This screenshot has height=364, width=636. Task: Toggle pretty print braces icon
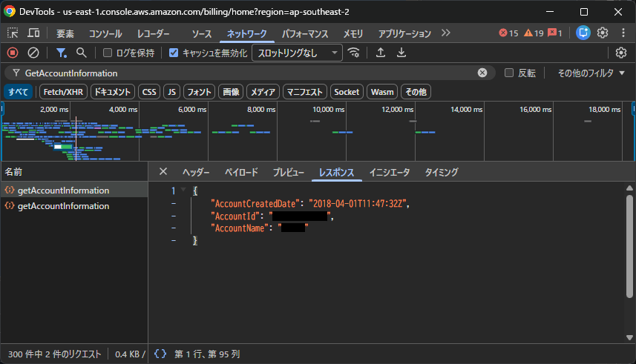tap(160, 354)
